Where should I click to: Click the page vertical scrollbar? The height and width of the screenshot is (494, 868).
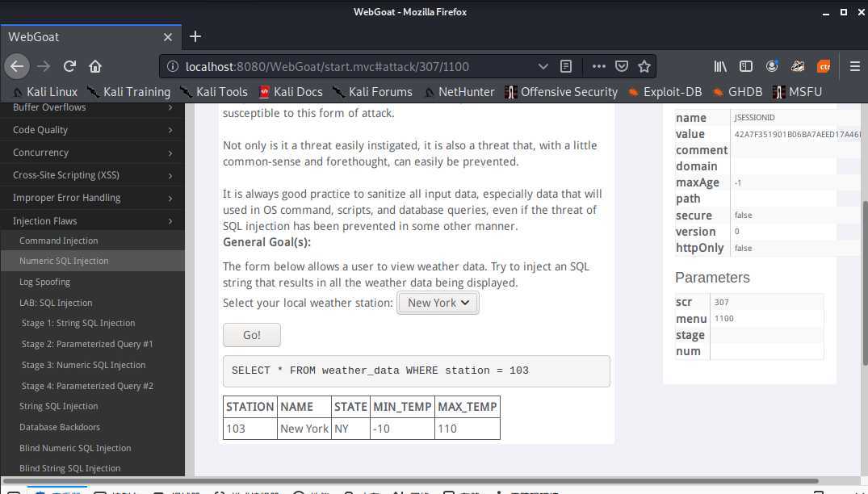[865, 283]
